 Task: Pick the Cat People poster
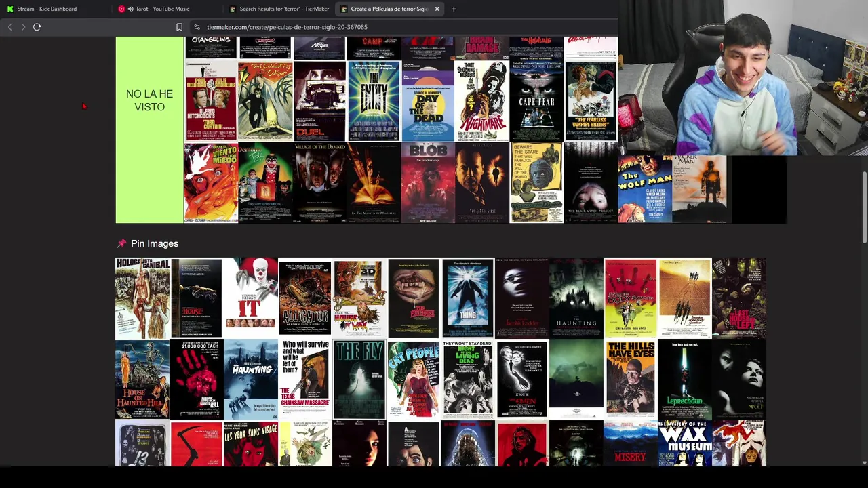pyautogui.click(x=414, y=380)
